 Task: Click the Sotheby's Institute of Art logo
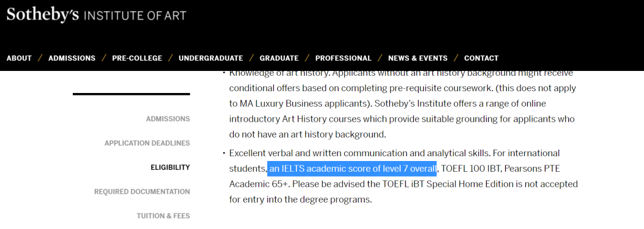pyautogui.click(x=97, y=15)
